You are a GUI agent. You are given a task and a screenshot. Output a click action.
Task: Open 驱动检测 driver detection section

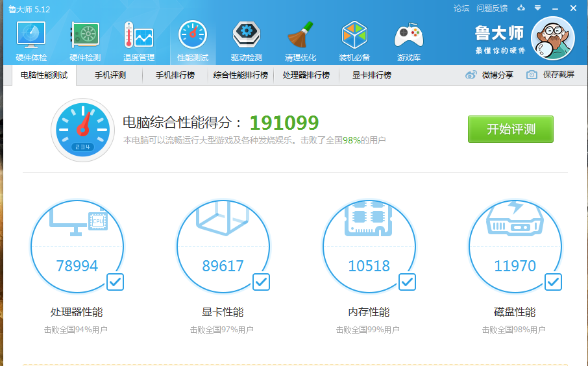246,41
